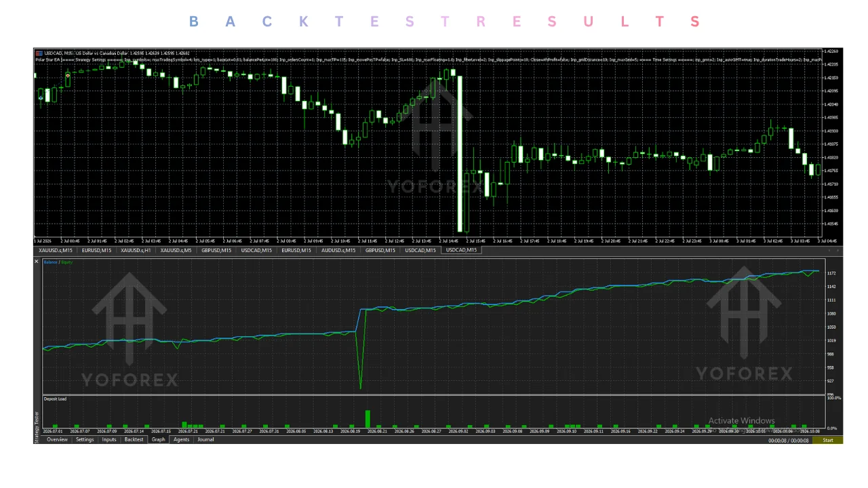Click the USDCAD flag icon in the chart title
The width and height of the screenshot is (868, 488).
click(x=39, y=53)
